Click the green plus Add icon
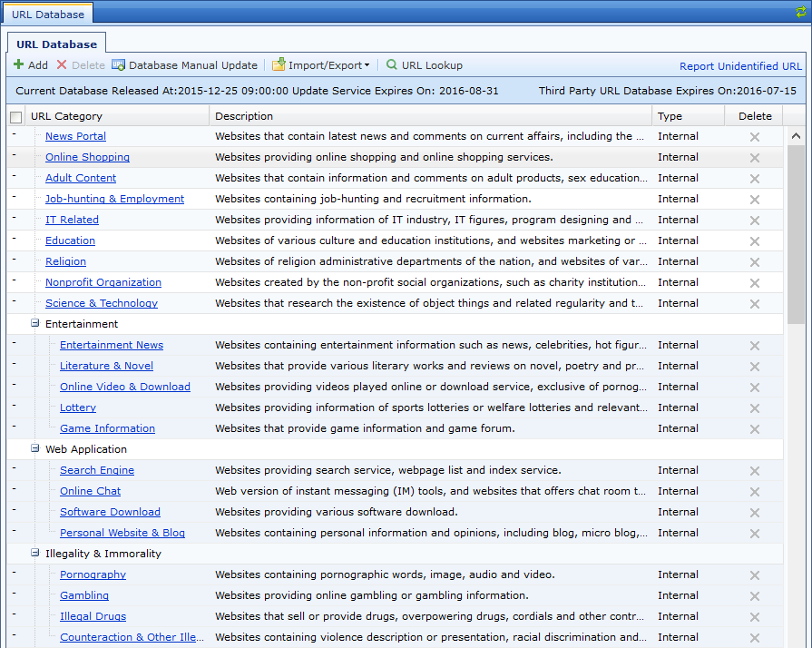812x648 pixels. click(19, 64)
